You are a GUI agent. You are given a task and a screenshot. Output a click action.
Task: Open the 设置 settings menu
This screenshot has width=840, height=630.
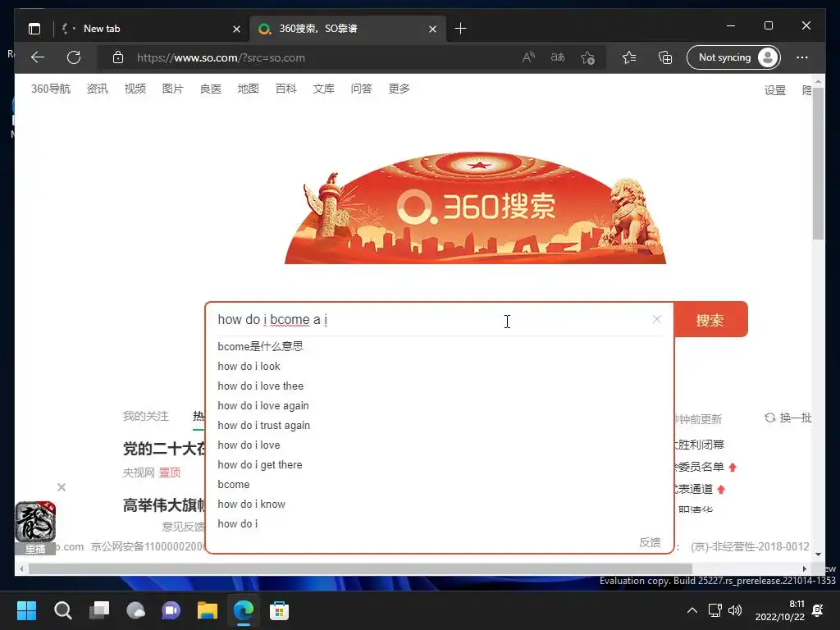pos(774,90)
